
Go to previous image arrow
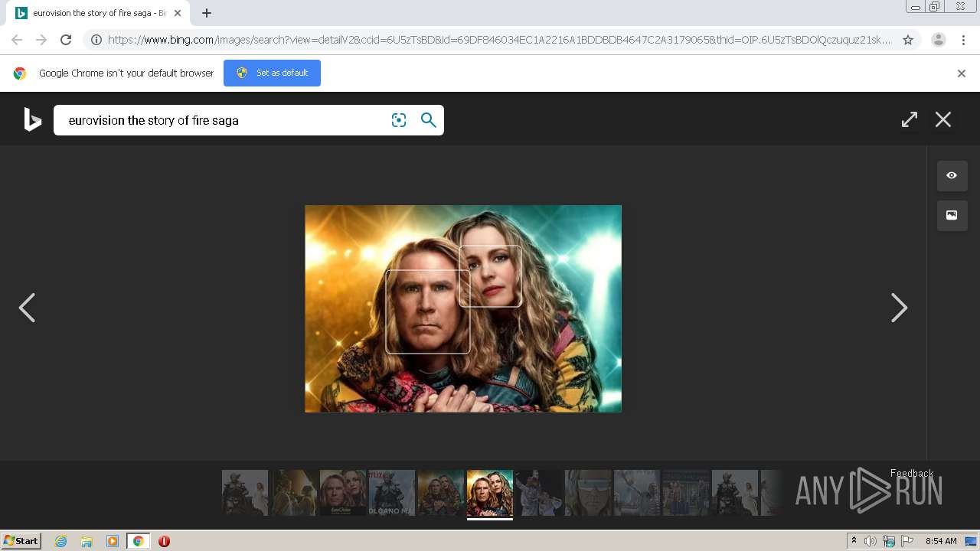tap(27, 308)
